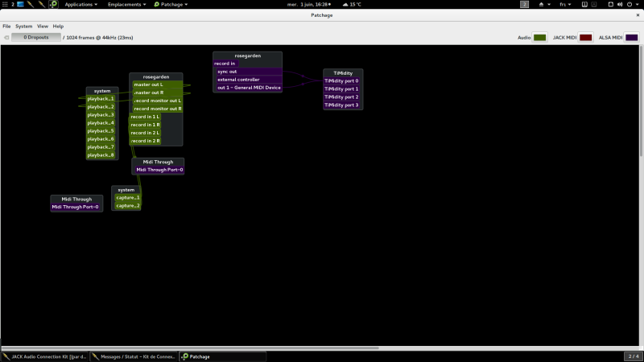Click the Audio color swatch
This screenshot has width=644, height=362.
(x=539, y=37)
